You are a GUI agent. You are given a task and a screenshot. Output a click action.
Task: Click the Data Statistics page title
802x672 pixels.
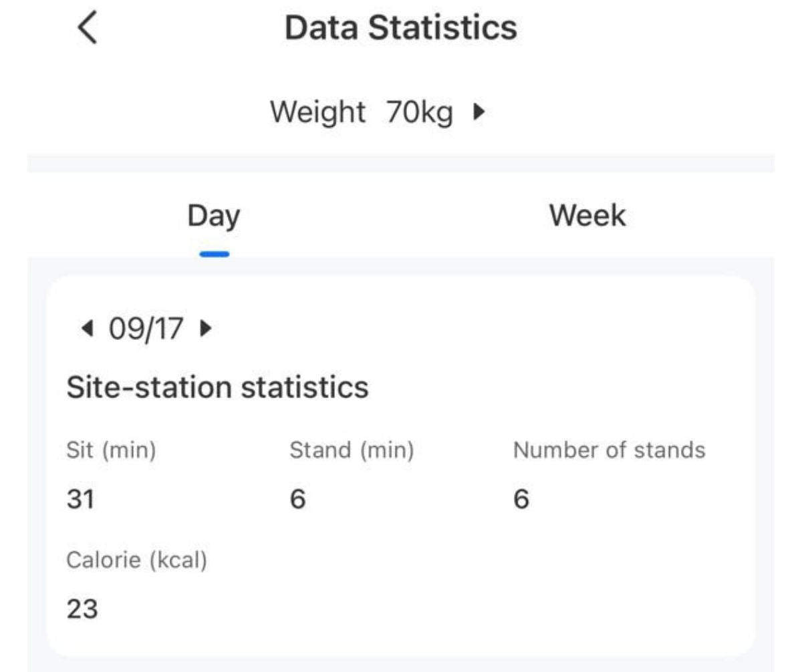400,28
